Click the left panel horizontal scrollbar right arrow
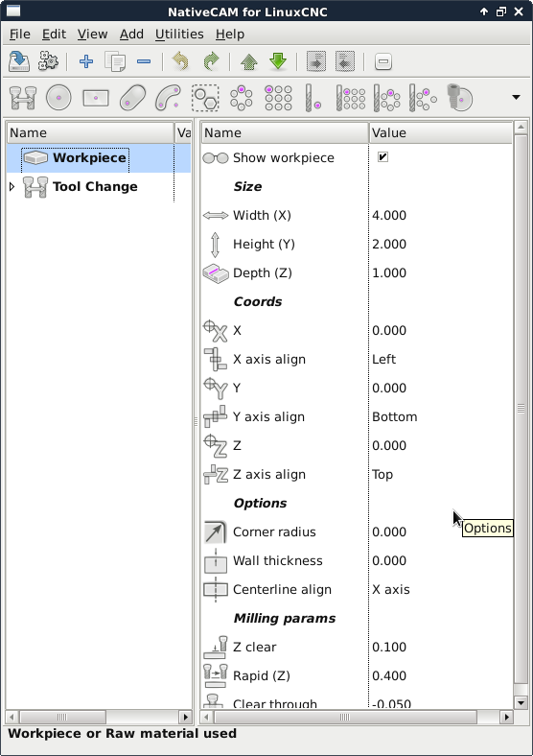 185,717
